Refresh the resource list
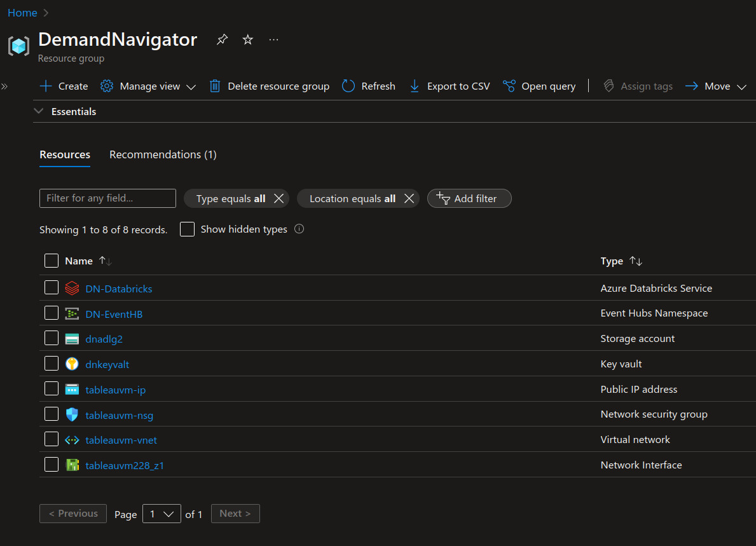756x546 pixels. coord(369,86)
